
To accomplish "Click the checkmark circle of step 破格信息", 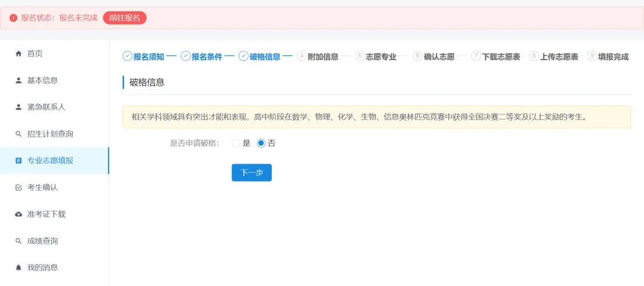I will 243,56.
